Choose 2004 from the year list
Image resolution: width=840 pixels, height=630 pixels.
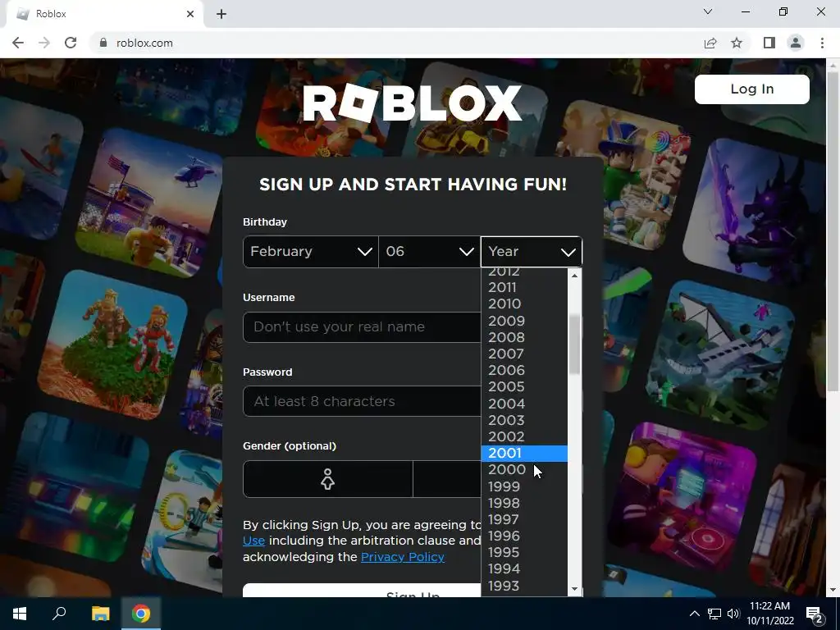tap(524, 404)
